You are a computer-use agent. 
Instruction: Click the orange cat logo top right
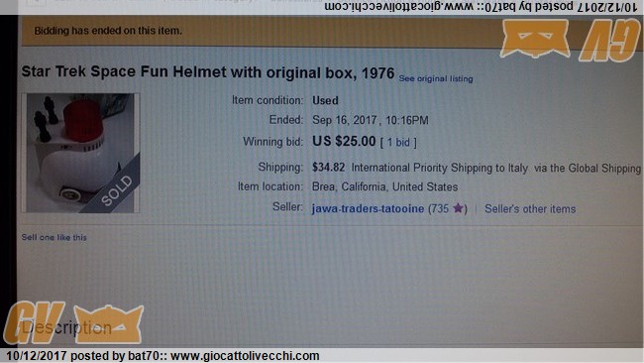535,38
